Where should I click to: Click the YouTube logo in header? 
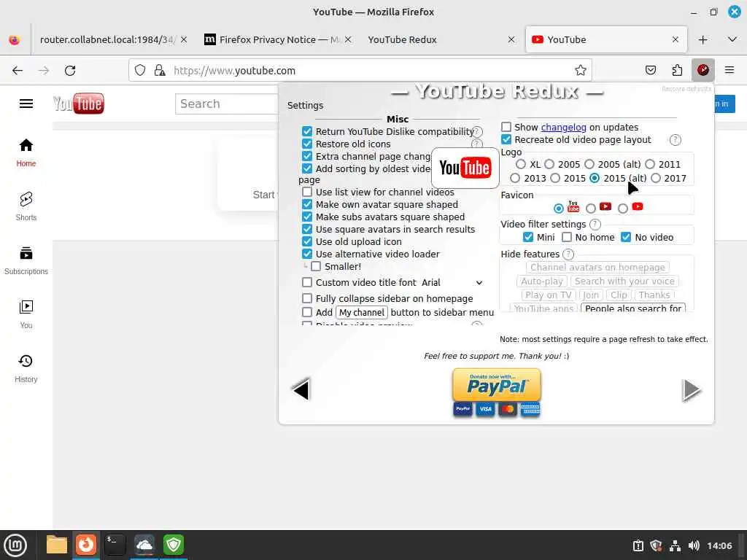[79, 104]
